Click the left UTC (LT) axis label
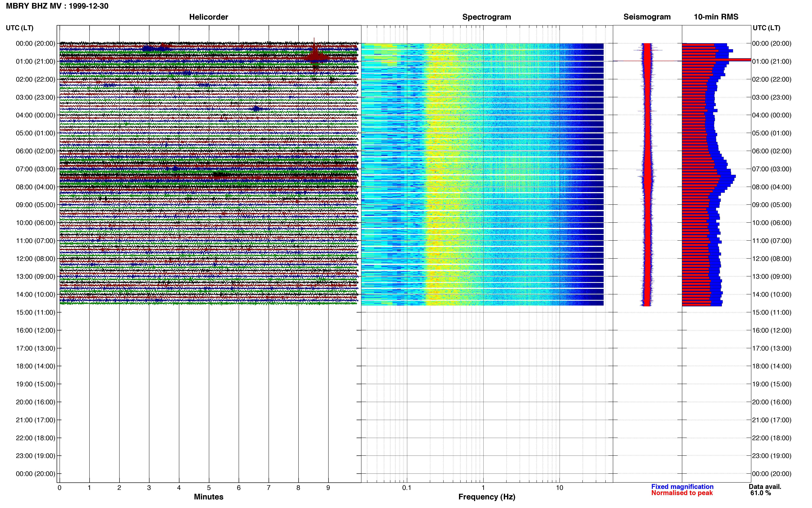 point(19,28)
